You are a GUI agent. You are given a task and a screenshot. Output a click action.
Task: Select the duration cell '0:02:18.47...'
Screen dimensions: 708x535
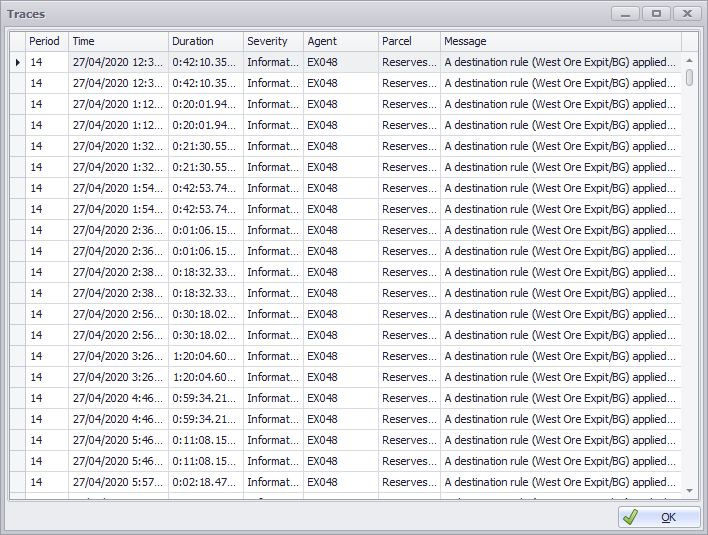[205, 482]
